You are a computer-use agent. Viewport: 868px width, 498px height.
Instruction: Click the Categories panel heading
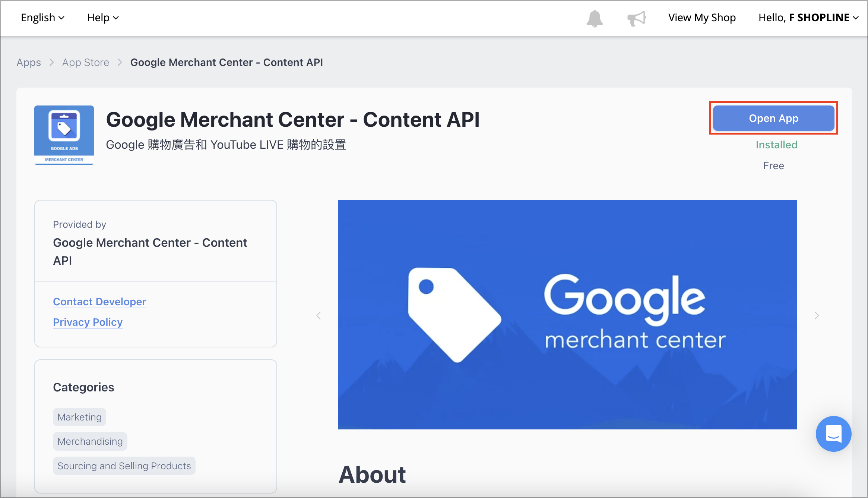[x=83, y=387]
